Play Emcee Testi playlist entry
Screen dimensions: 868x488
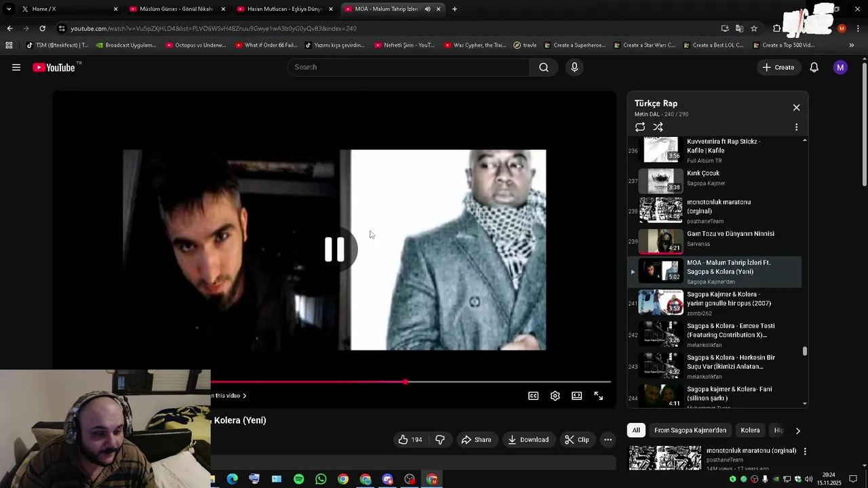pos(715,335)
